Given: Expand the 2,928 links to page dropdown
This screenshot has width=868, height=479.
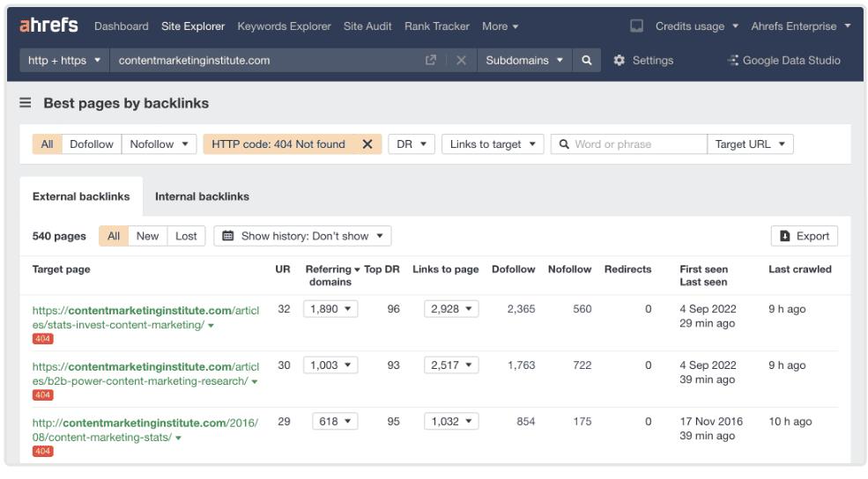Looking at the screenshot, I should [451, 309].
